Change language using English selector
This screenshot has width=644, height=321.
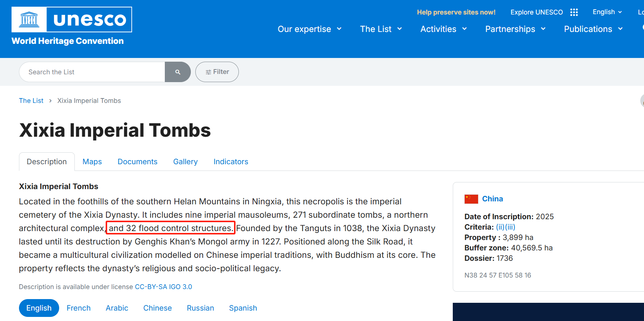click(x=607, y=12)
